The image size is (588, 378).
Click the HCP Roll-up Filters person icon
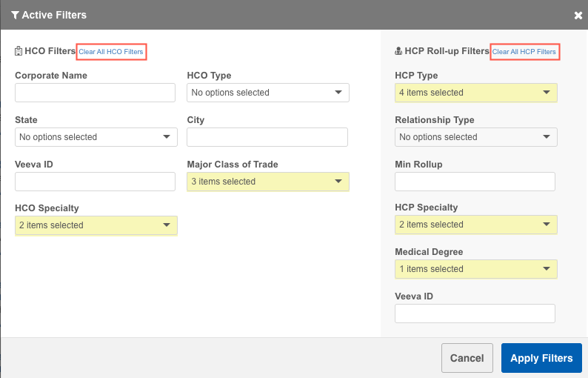coord(399,52)
